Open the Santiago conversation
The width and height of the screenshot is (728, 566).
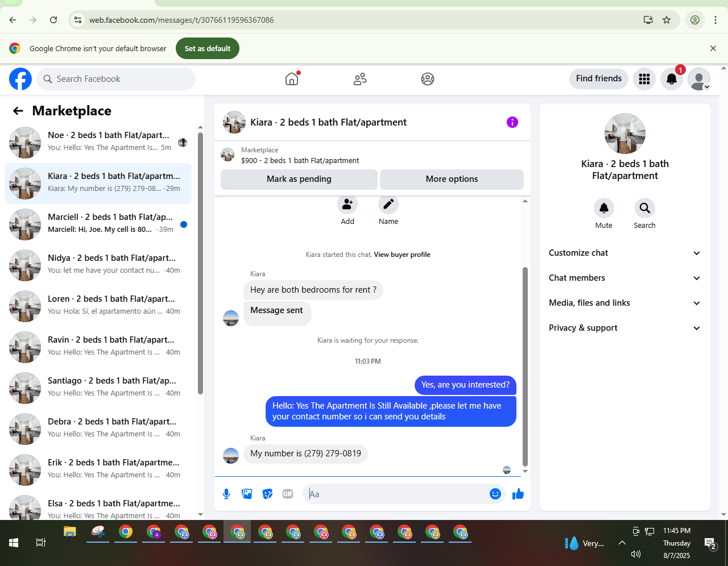coord(98,388)
